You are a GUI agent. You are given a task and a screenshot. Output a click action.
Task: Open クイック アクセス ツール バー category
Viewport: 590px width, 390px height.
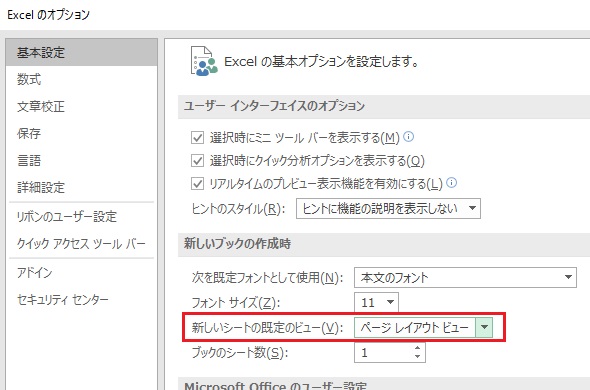click(x=81, y=244)
